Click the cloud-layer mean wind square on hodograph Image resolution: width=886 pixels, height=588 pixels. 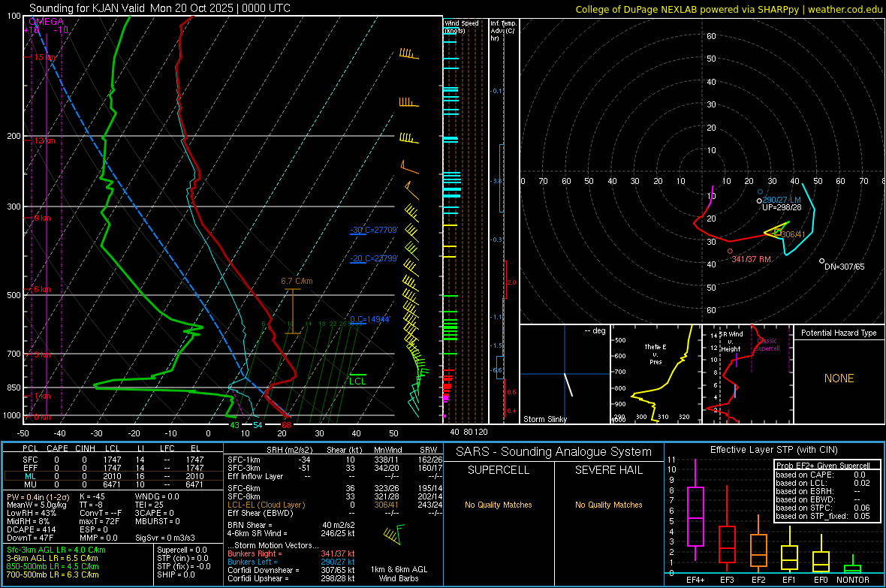(778, 232)
